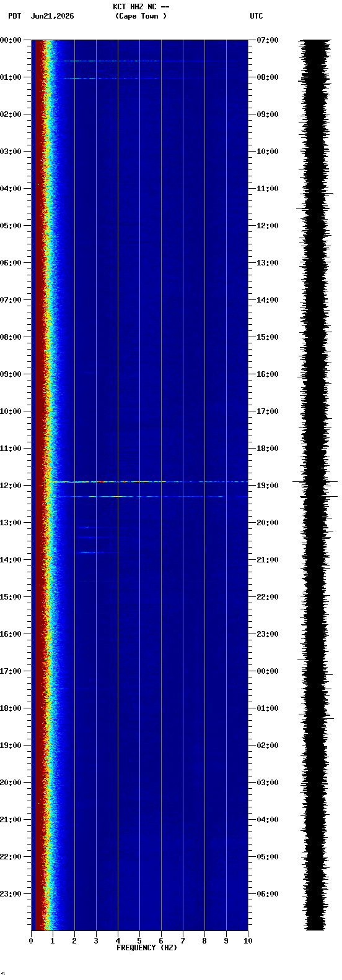Click the 'UTC' timezone label

256,16
